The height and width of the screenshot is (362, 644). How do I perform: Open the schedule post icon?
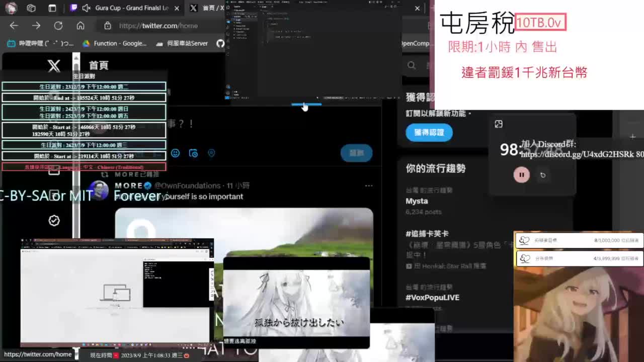pos(193,153)
